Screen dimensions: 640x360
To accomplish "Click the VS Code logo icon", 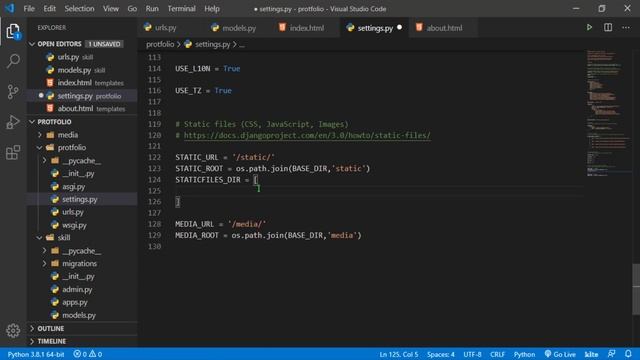I will click(9, 8).
